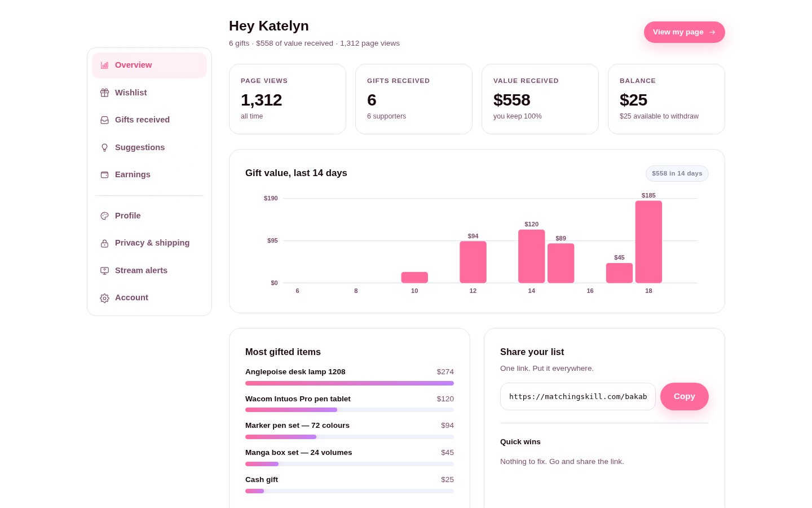This screenshot has width=812, height=508.
Task: Click the 'Gift value, last 14 days' title
Action: [x=296, y=173]
